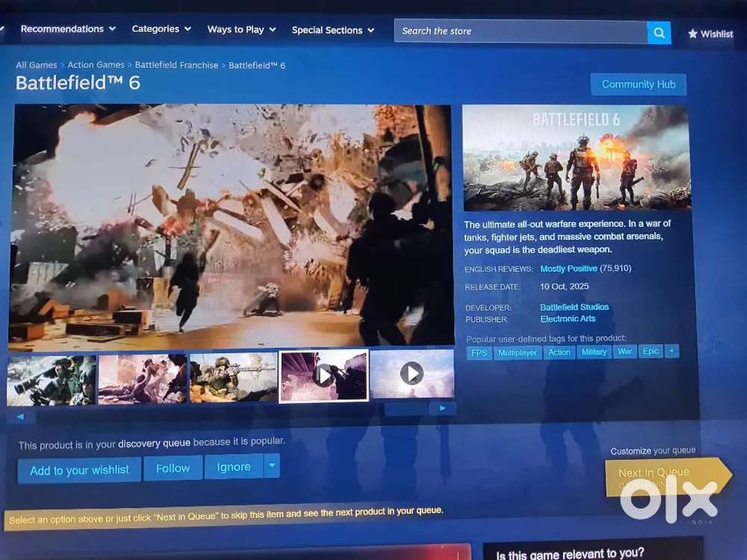This screenshot has width=747, height=560.
Task: Follow the Battlefield 6 game
Action: coord(173,468)
